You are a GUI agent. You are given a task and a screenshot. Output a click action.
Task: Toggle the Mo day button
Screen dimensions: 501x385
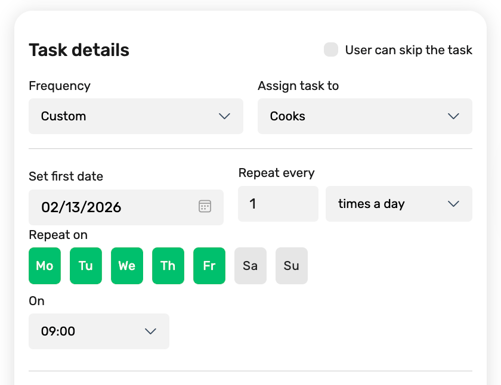click(x=45, y=266)
